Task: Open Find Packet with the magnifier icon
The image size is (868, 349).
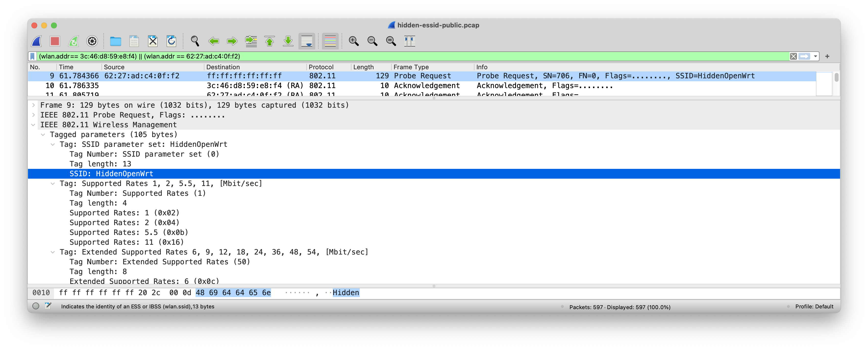Action: (195, 41)
